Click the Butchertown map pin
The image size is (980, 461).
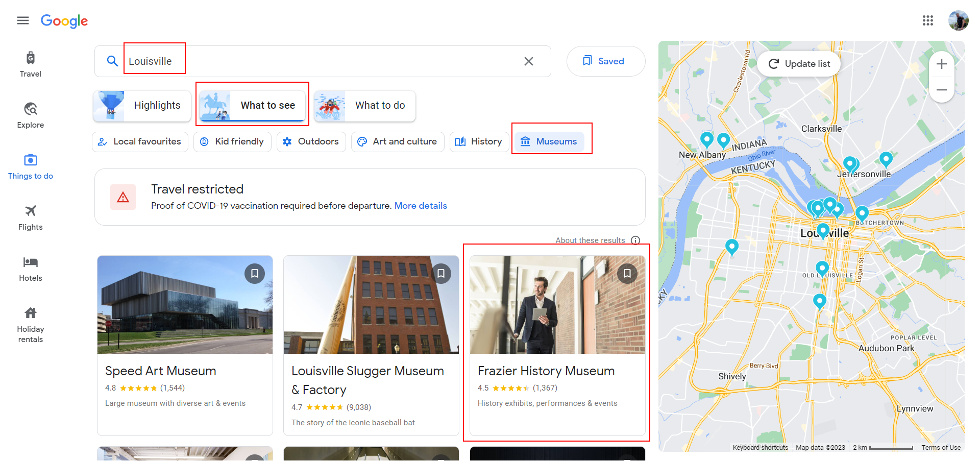862,213
